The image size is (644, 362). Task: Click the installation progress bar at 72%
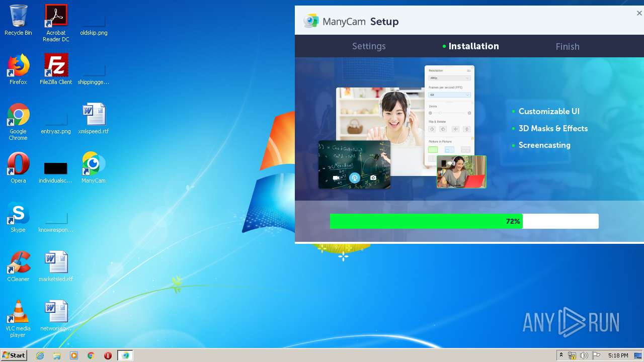[464, 221]
